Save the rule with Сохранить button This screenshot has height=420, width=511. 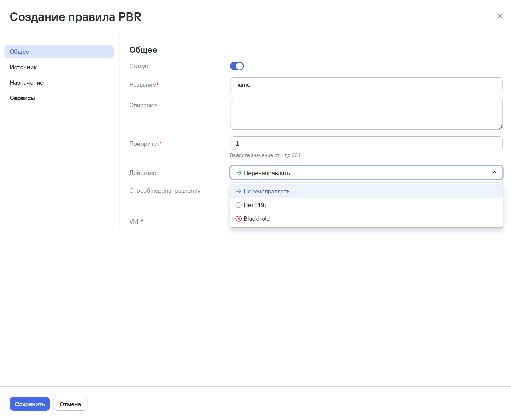coord(30,404)
